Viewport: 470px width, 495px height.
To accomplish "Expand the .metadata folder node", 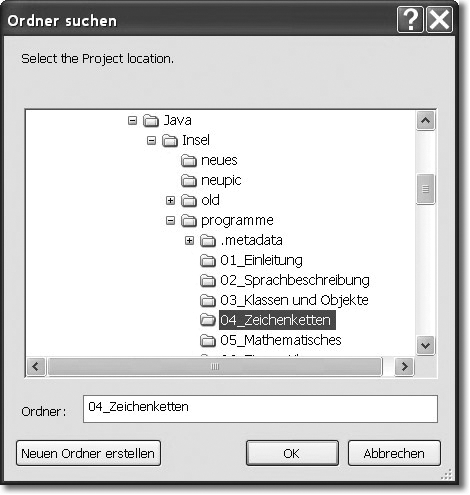I will pyautogui.click(x=189, y=240).
